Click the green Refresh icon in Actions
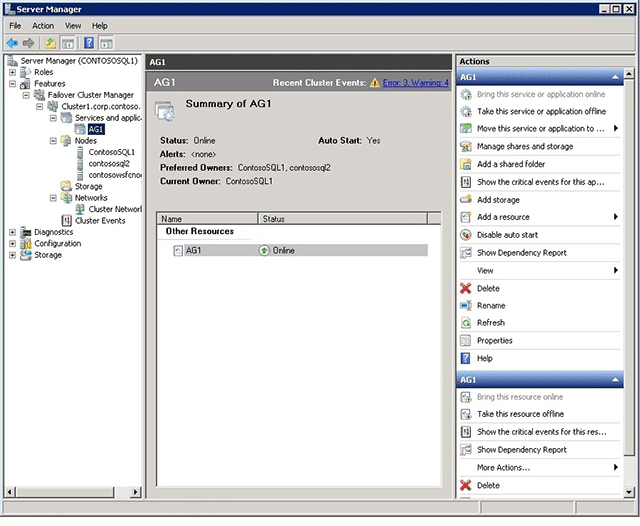The height and width of the screenshot is (526, 640). [x=466, y=323]
